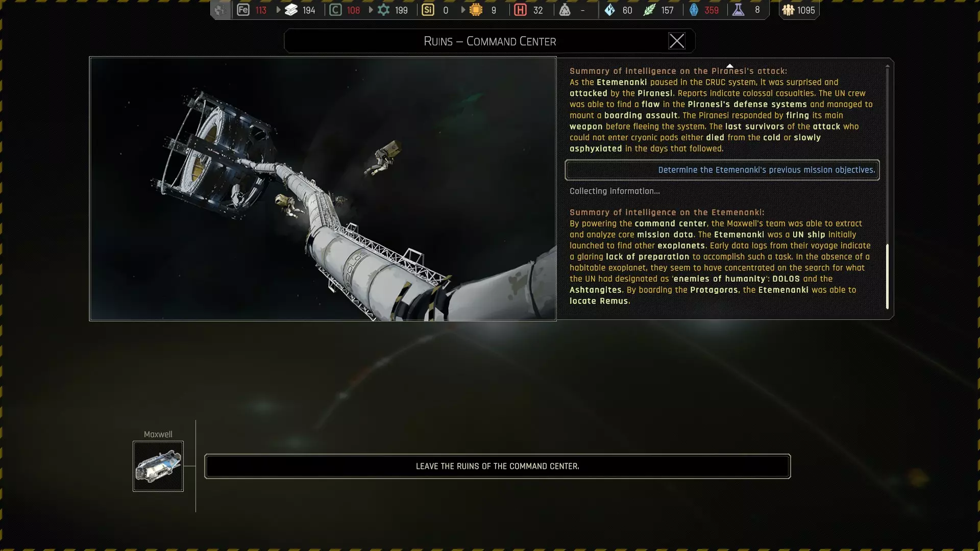Click the green leaf food icon
This screenshot has height=551, width=980.
(x=649, y=10)
